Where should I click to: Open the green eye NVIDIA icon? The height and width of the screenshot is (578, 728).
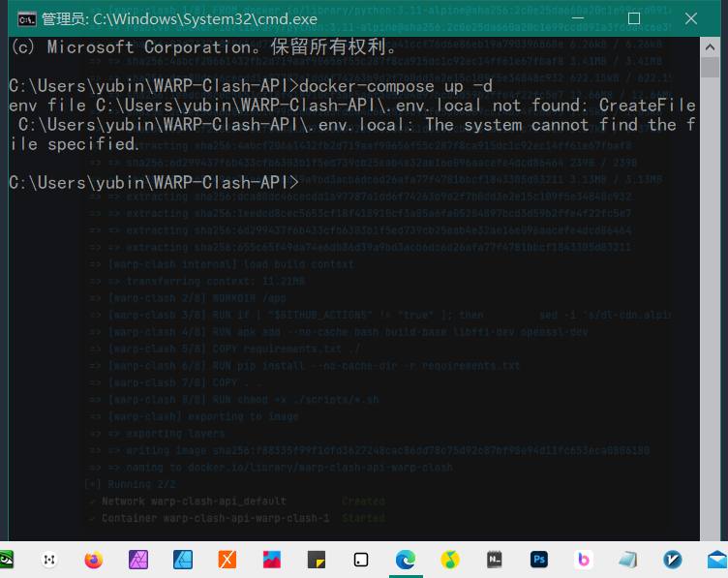tap(6, 560)
